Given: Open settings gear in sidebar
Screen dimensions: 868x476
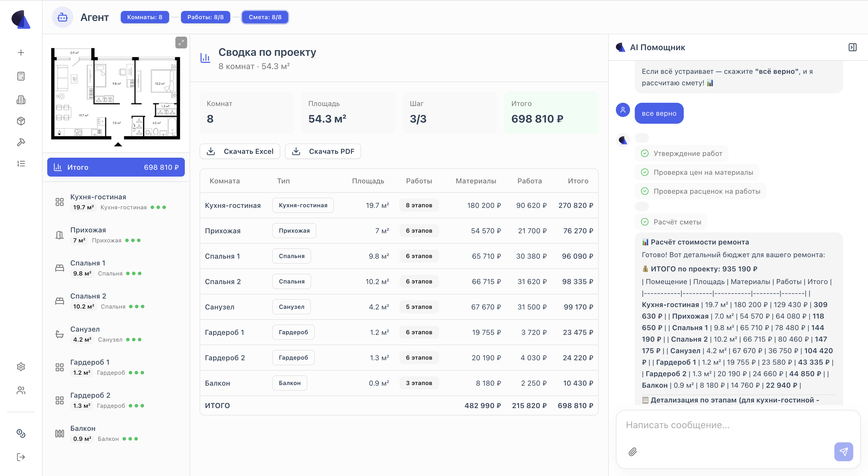Looking at the screenshot, I should click(x=21, y=367).
